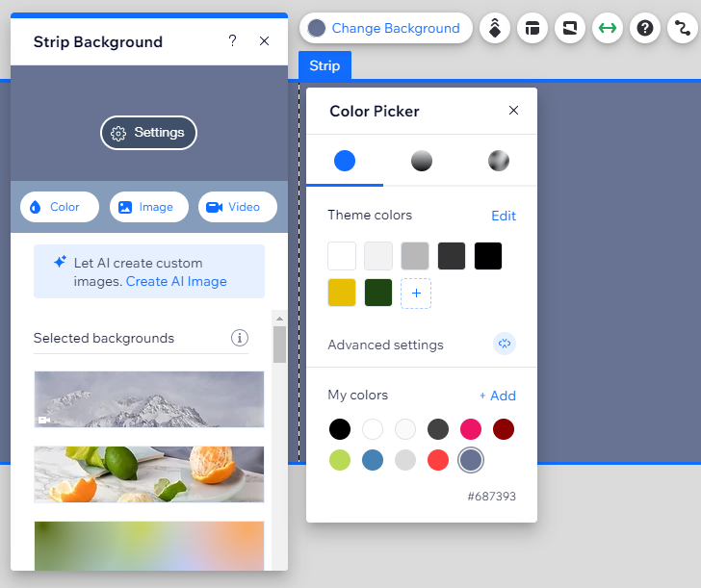This screenshot has height=588, width=701.
Task: Pick the yellow theme color swatch
Action: 342,294
